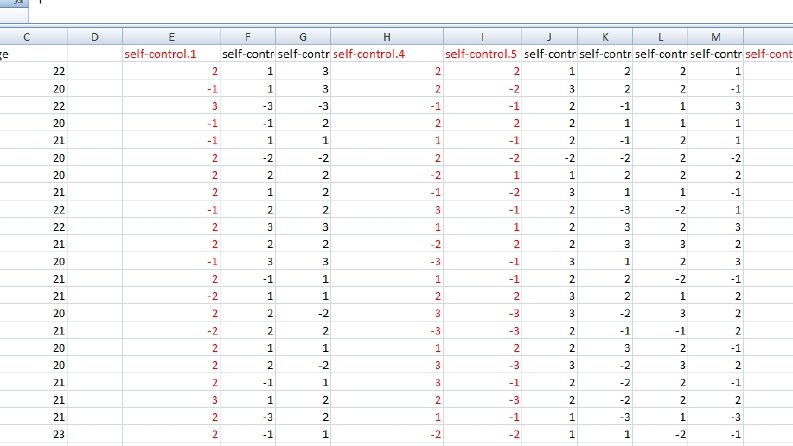This screenshot has width=793, height=446.
Task: Select column G header
Action: coord(303,37)
